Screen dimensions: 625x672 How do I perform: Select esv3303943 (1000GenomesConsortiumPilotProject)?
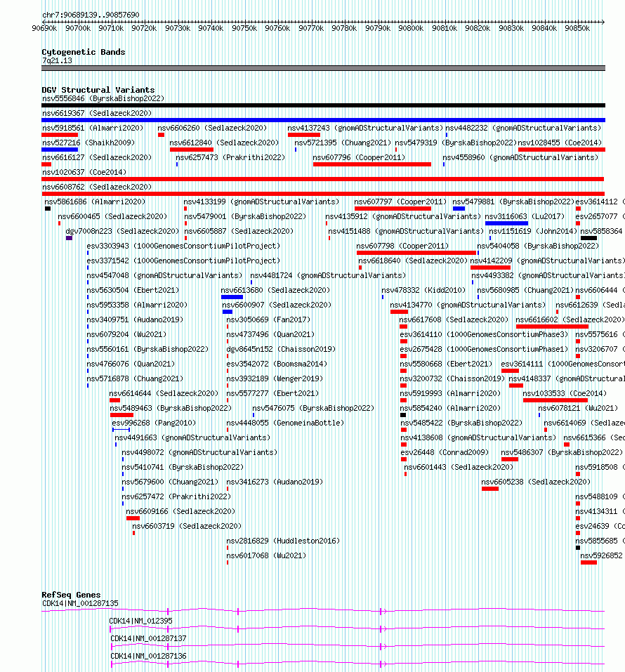point(183,246)
